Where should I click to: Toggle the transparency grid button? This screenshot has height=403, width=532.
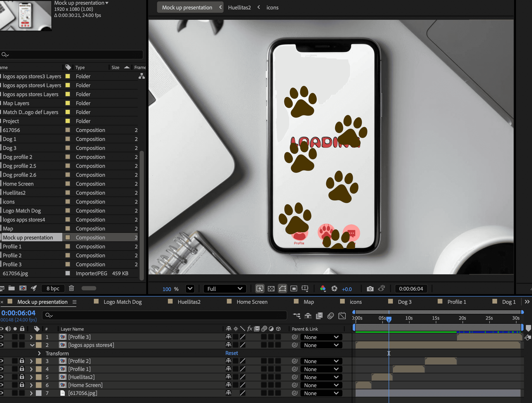click(271, 289)
